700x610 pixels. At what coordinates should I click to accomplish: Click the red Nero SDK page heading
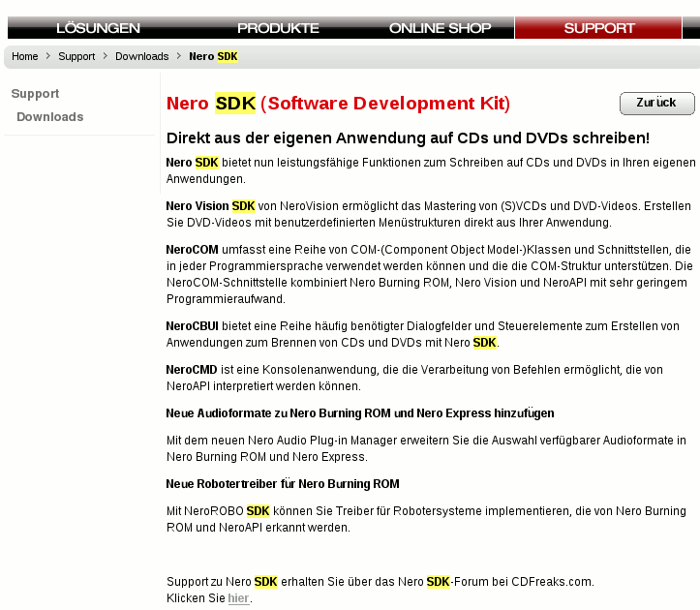pos(338,104)
